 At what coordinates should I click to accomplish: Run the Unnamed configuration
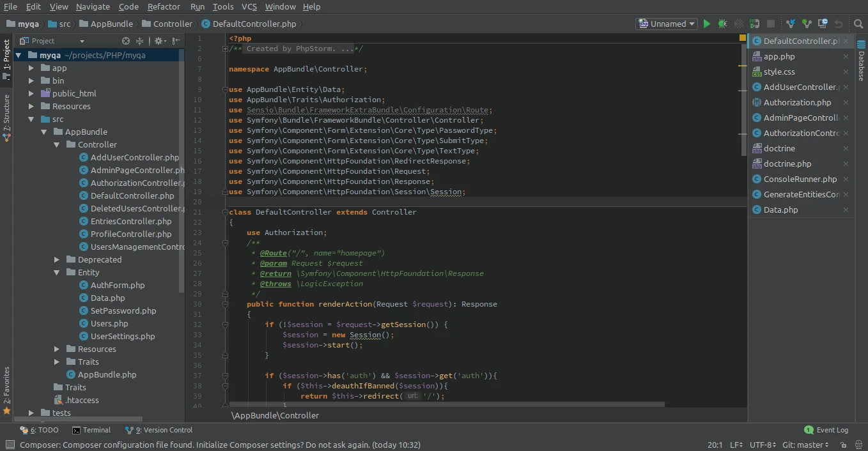(x=706, y=23)
